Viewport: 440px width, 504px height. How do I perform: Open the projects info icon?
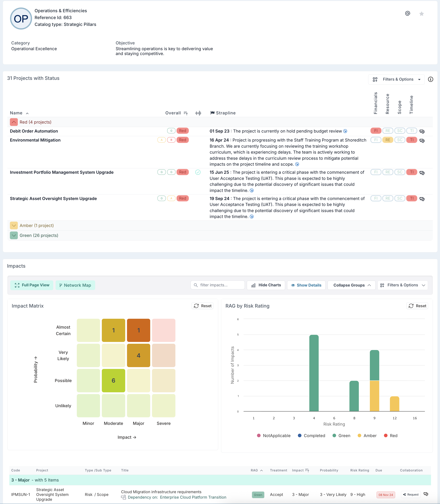pos(430,79)
